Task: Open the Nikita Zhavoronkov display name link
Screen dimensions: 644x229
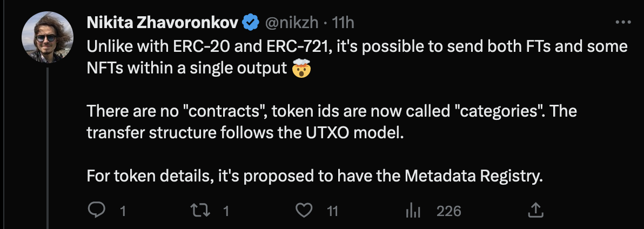Action: click(163, 22)
